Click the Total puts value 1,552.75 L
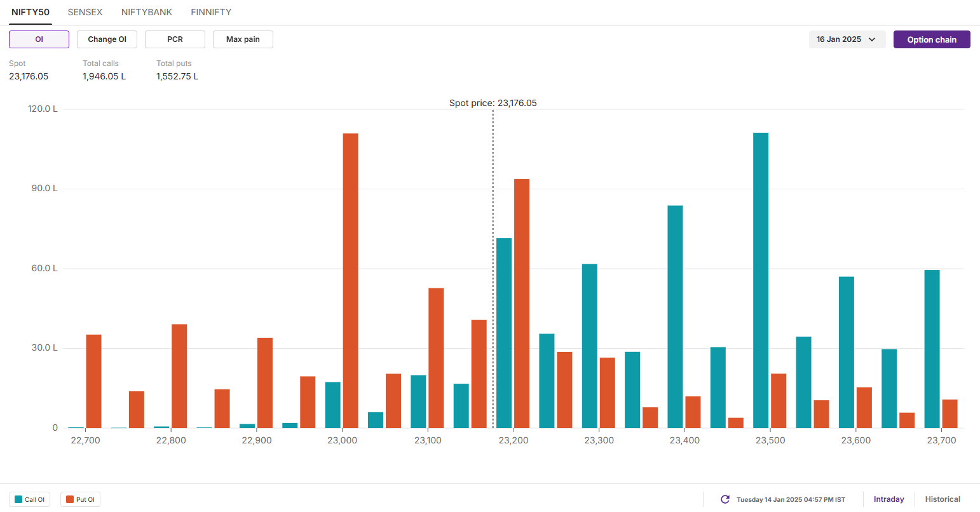980x512 pixels. [x=177, y=76]
